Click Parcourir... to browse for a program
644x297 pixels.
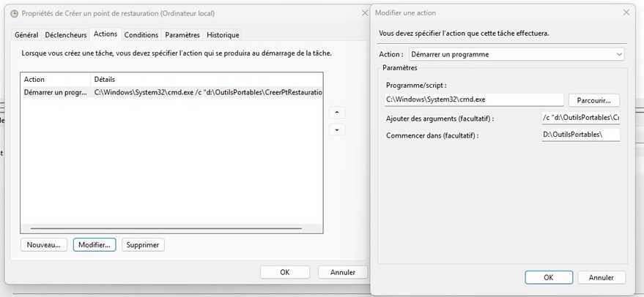pos(593,99)
